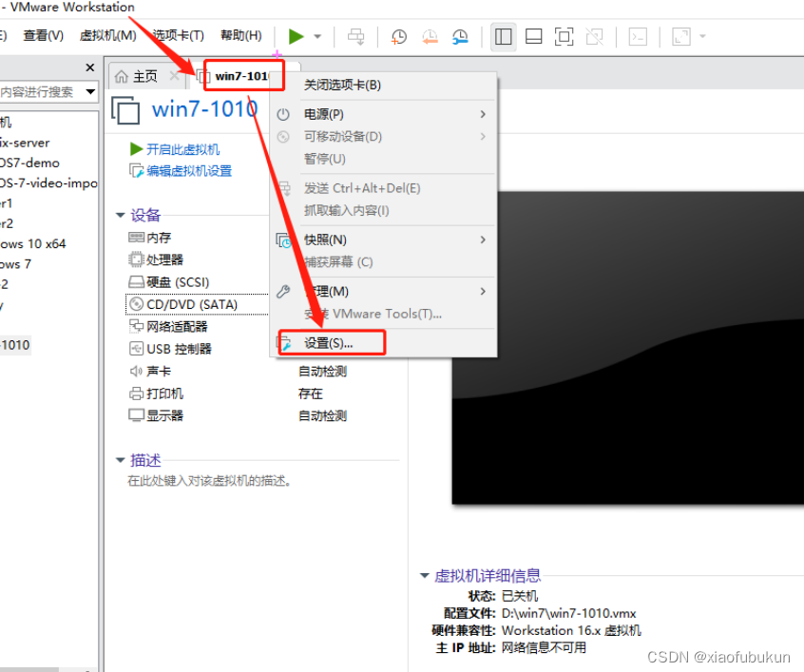Open the 选项卡(T) menu
This screenshot has width=804, height=672.
[x=179, y=35]
